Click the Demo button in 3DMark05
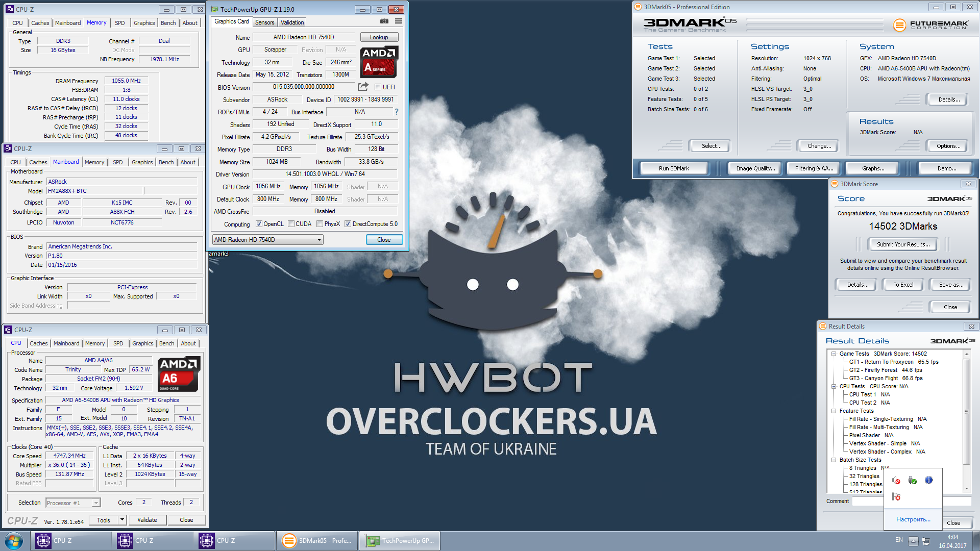Screen dimensions: 980x551 tap(946, 168)
